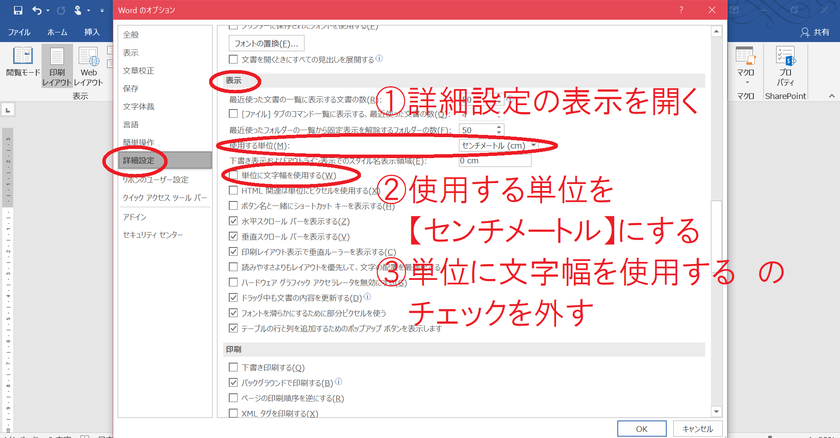This screenshot has width=840, height=438.
Task: Uncheck 印刷レイアウト表示で垂直ルーラーを表示する
Action: pyautogui.click(x=233, y=252)
